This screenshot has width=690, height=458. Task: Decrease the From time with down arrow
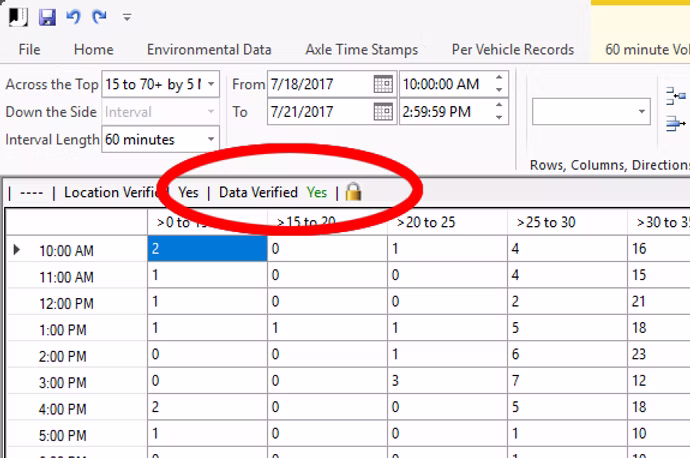click(x=499, y=90)
